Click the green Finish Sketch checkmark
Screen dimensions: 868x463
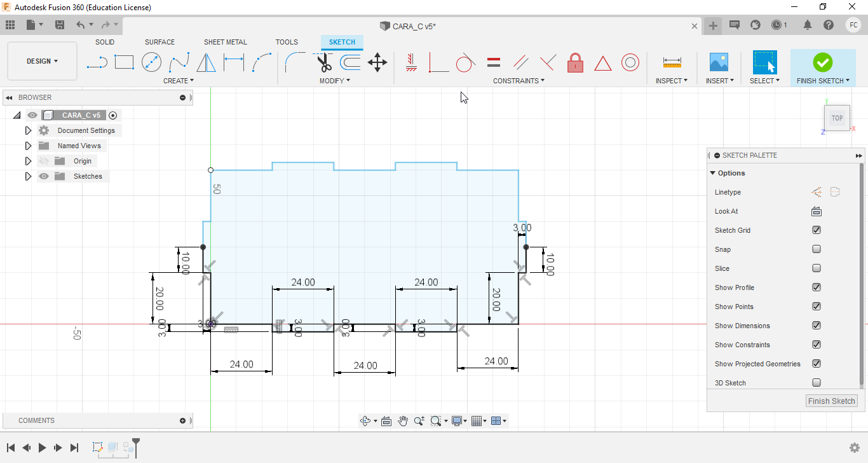pyautogui.click(x=822, y=62)
